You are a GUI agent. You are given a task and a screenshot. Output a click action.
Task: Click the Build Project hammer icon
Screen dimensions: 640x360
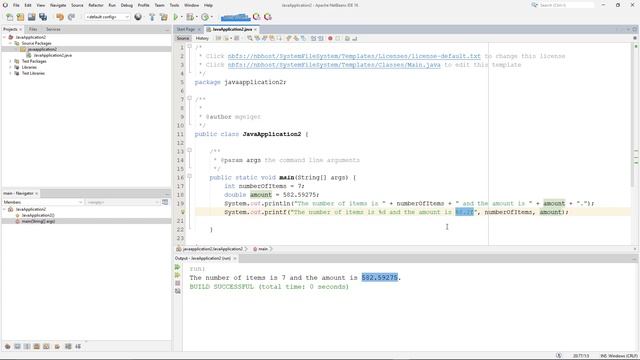(x=152, y=17)
